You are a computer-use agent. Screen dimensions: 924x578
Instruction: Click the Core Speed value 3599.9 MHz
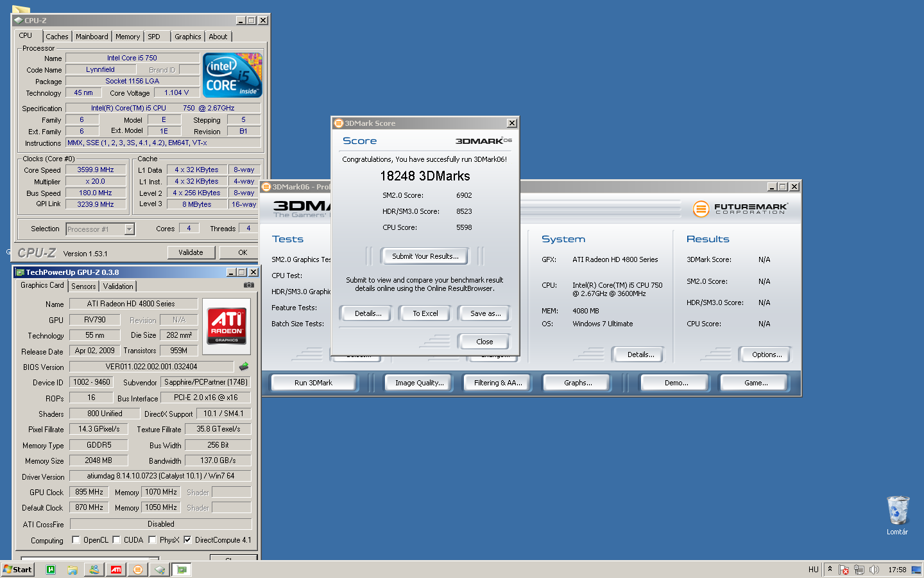[96, 170]
